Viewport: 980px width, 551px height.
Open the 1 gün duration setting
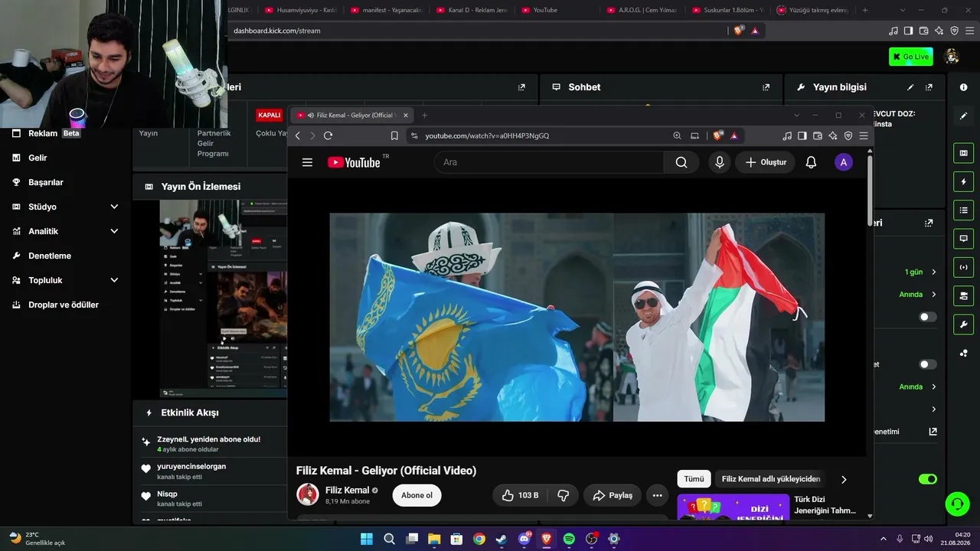point(920,272)
